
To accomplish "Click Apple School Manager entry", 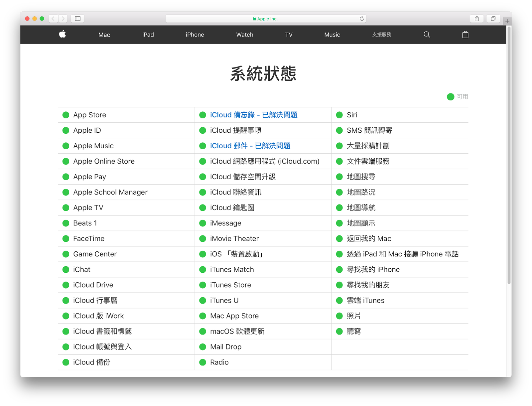I will coord(110,192).
